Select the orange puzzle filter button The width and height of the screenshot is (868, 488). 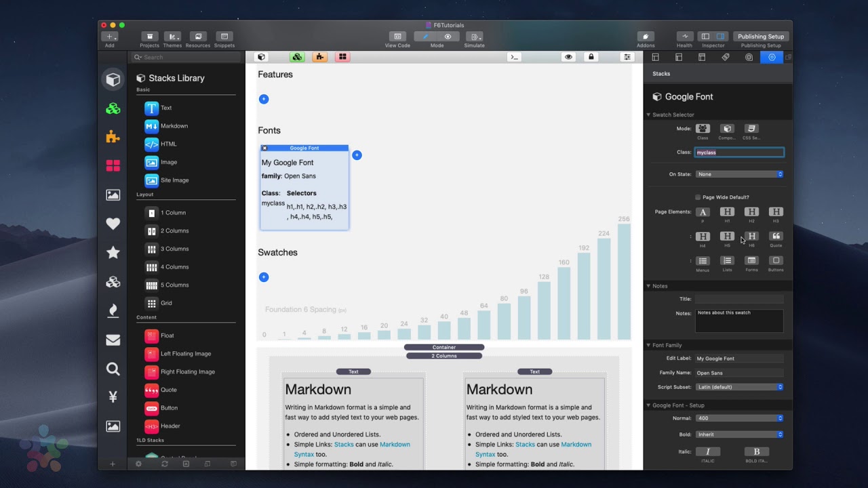click(319, 57)
